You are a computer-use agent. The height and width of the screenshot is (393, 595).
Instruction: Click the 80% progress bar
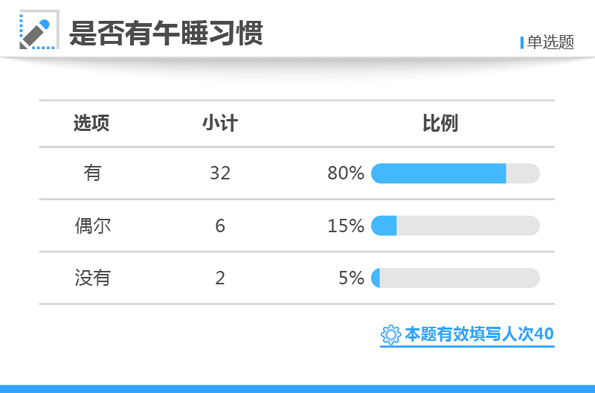455,173
